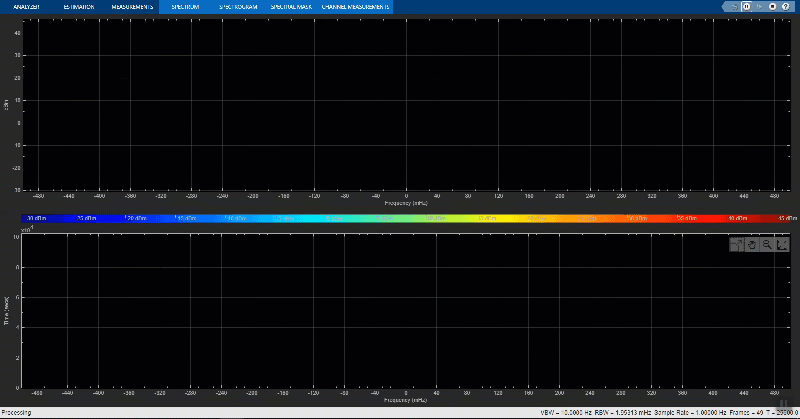The width and height of the screenshot is (800, 419).
Task: Switch to the SPECTROGRAM tab
Action: [x=238, y=7]
